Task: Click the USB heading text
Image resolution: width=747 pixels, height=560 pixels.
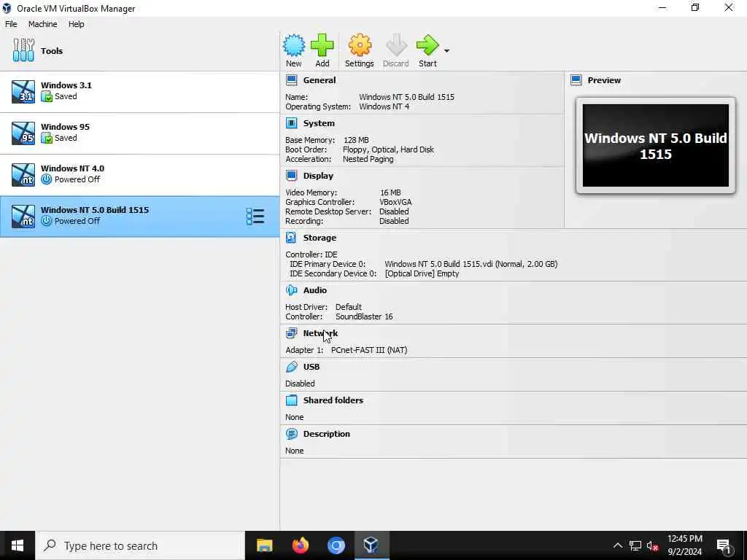Action: (311, 367)
